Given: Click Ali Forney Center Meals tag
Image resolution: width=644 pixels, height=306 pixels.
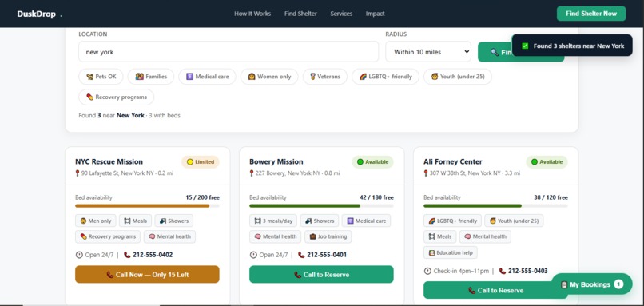Looking at the screenshot, I should tap(440, 236).
